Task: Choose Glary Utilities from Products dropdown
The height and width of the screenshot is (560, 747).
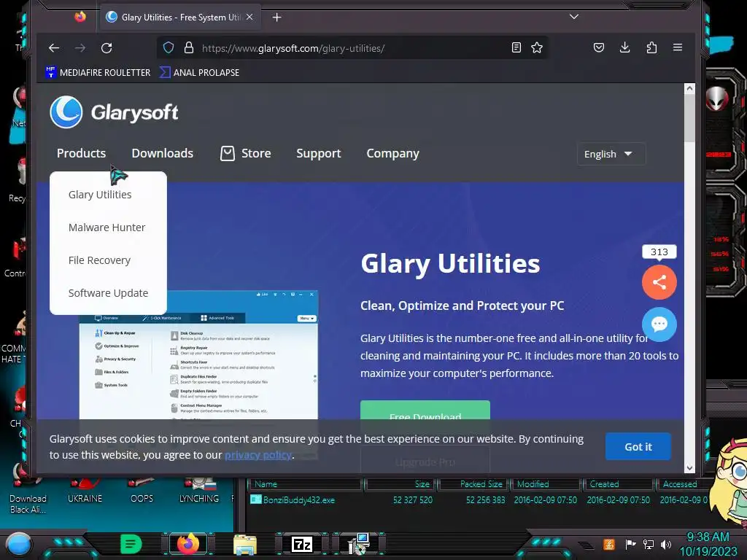Action: point(100,195)
